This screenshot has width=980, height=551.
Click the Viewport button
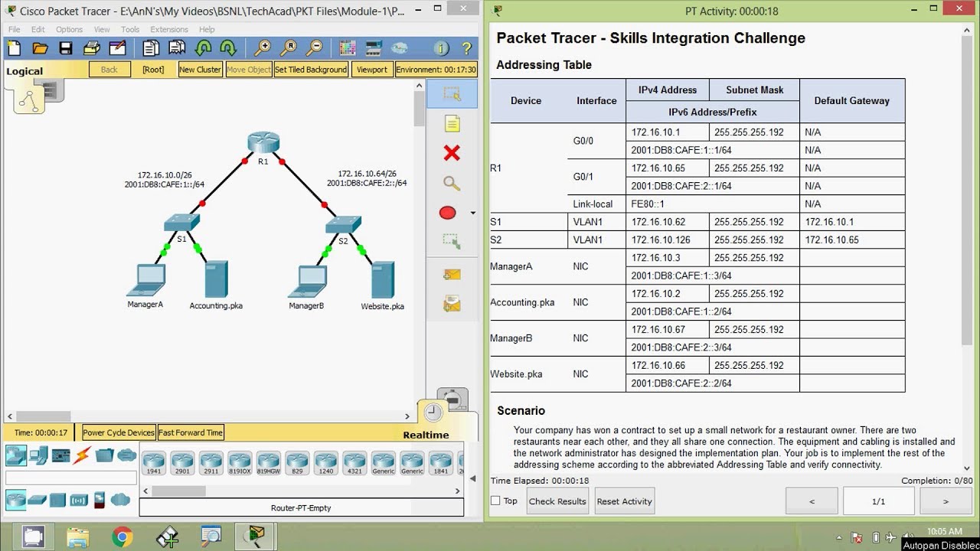(x=371, y=69)
